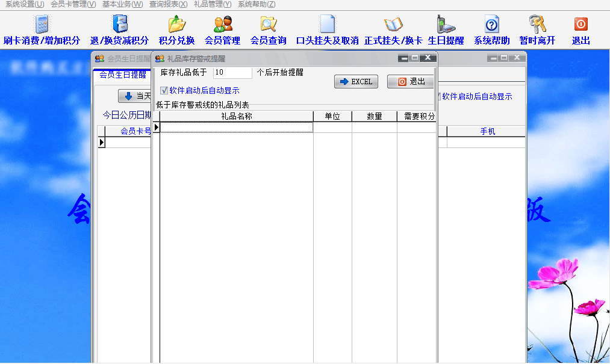
Task: Open the 系统设置 menu
Action: coord(25,4)
